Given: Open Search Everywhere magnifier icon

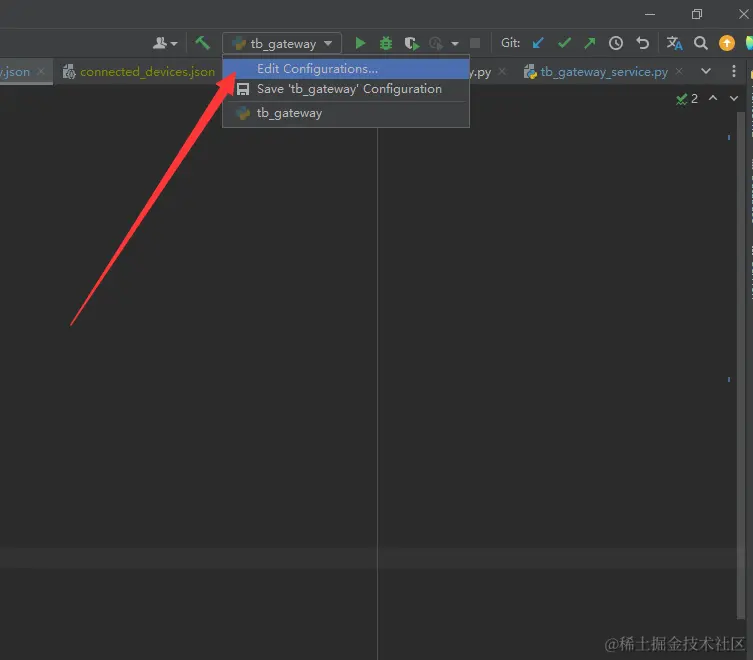Looking at the screenshot, I should (x=701, y=43).
